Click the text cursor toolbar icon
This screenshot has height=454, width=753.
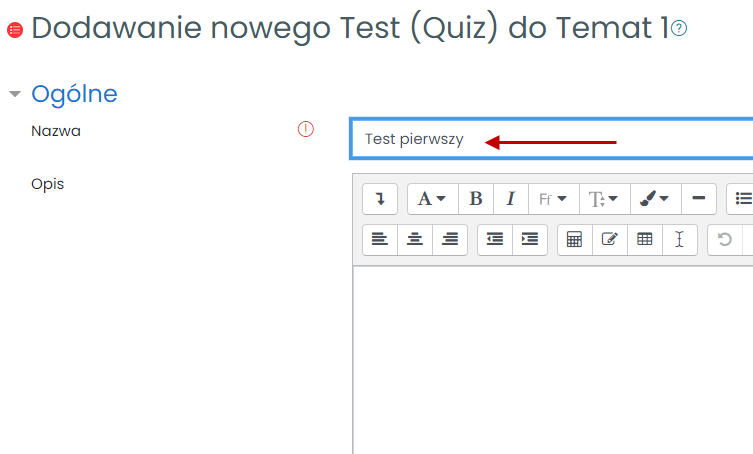coord(680,240)
